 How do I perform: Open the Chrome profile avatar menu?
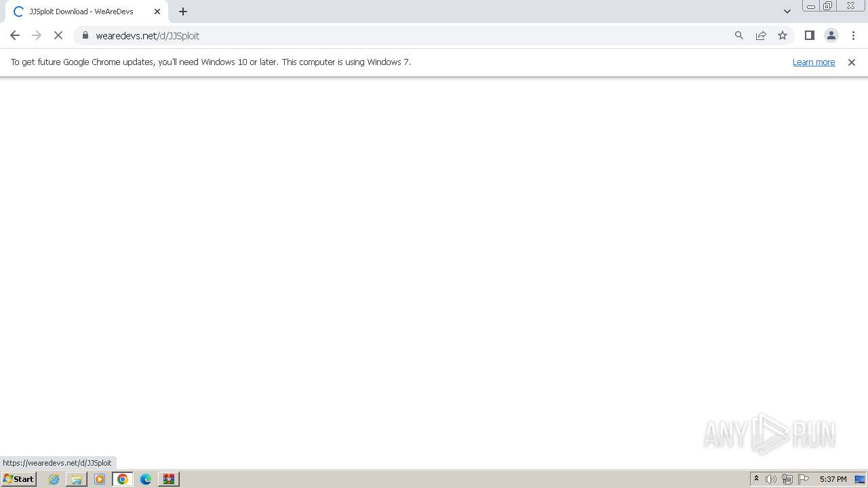click(831, 35)
